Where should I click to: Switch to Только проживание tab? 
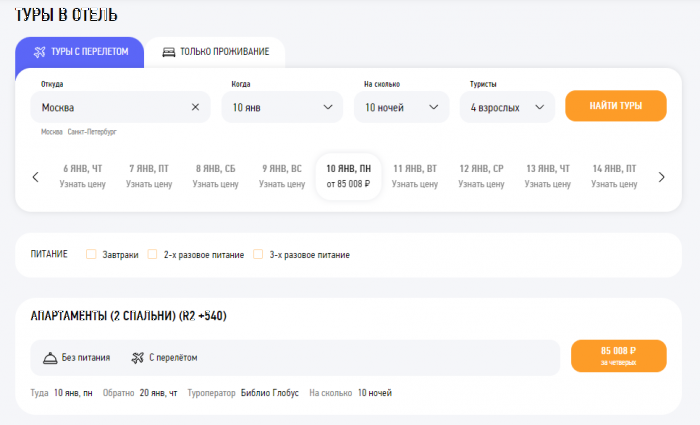pyautogui.click(x=215, y=52)
